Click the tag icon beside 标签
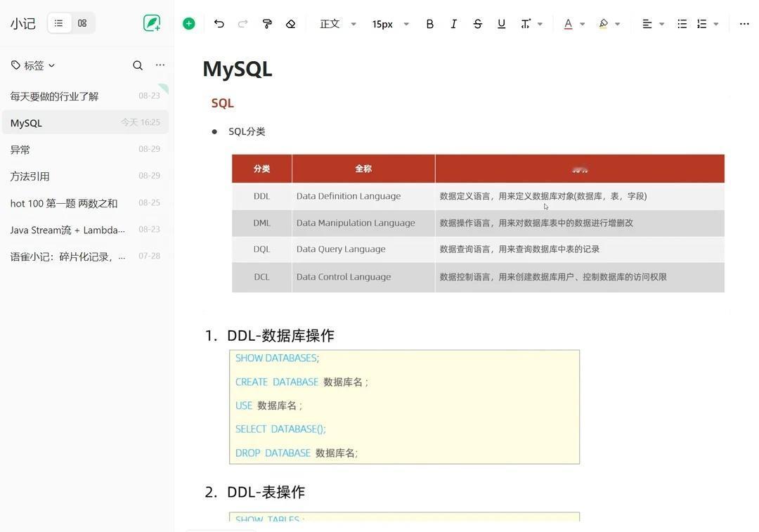This screenshot has height=532, width=759. pos(15,65)
